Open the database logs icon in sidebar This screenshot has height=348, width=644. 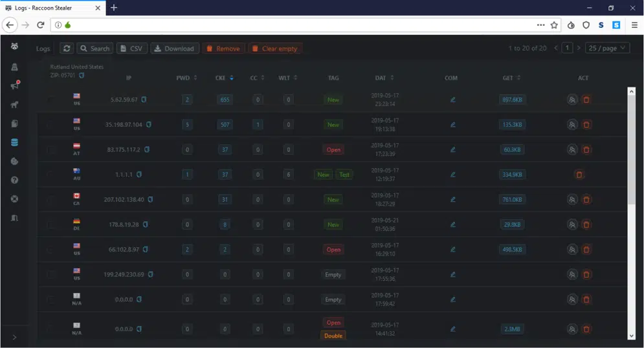14,142
